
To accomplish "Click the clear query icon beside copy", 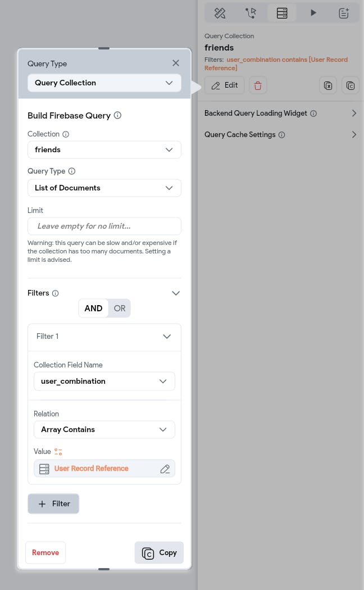I will [328, 85].
